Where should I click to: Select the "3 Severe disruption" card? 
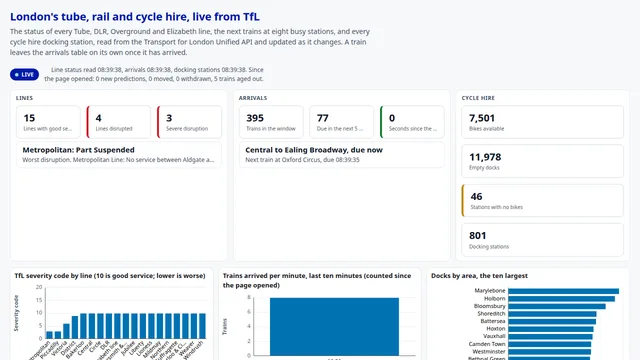click(189, 122)
